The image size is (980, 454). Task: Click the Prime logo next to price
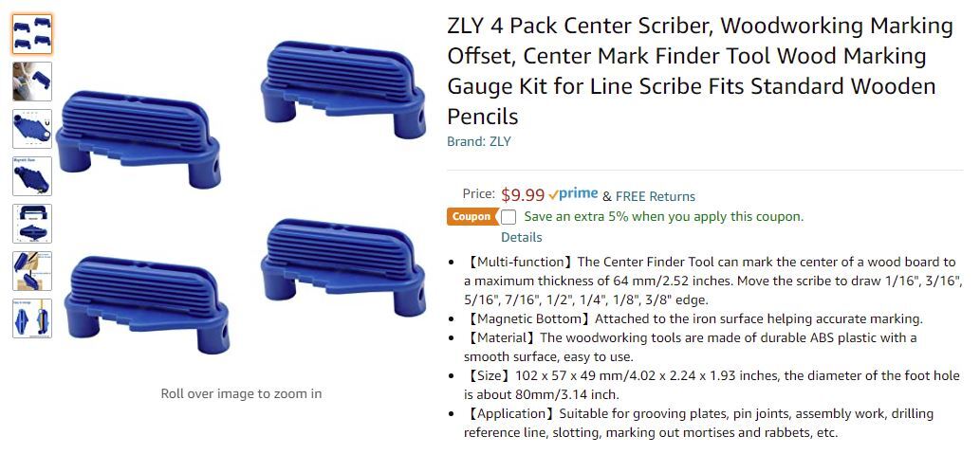[573, 194]
